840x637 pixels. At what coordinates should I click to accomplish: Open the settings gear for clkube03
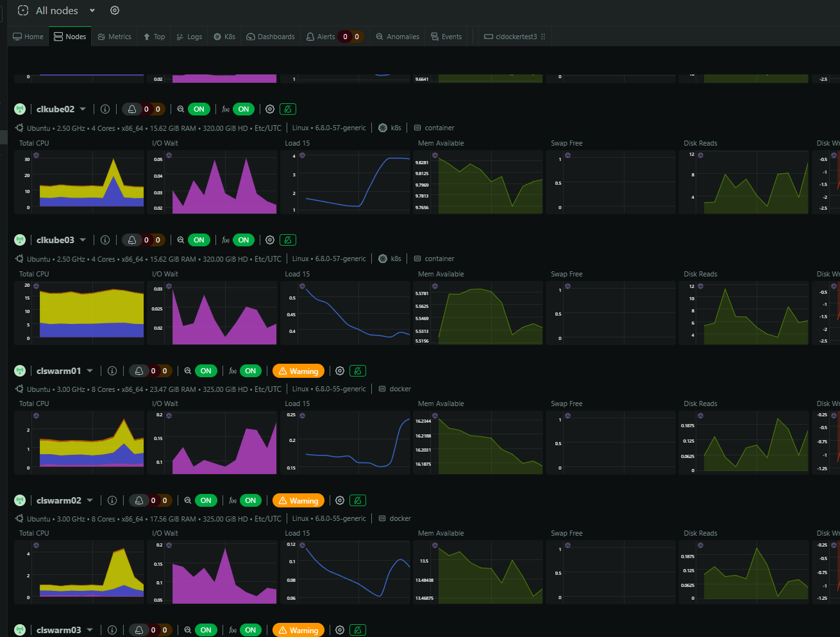[270, 240]
